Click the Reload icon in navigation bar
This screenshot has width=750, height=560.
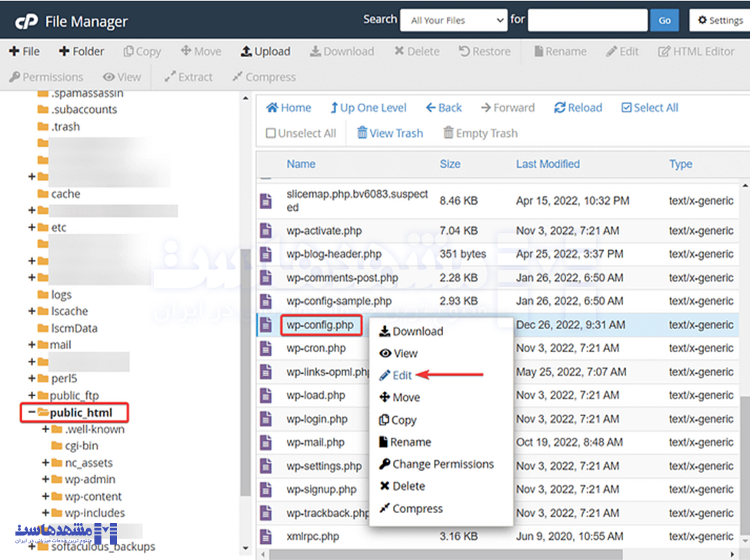[x=559, y=108]
